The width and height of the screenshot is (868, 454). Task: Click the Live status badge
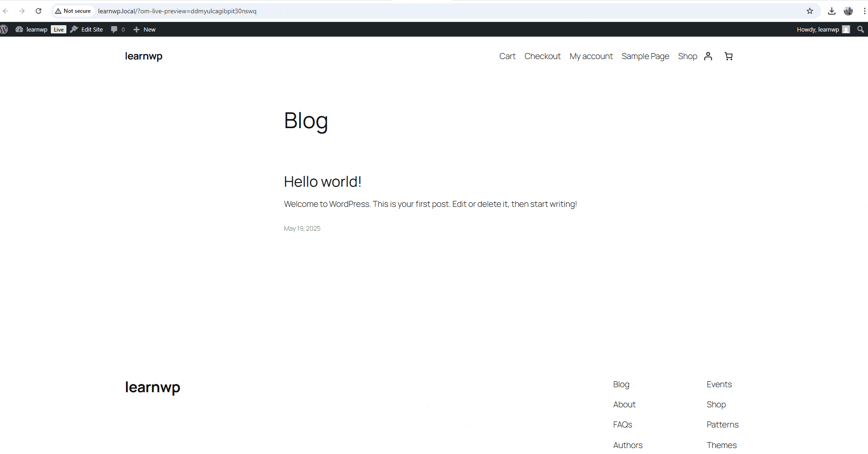point(59,29)
